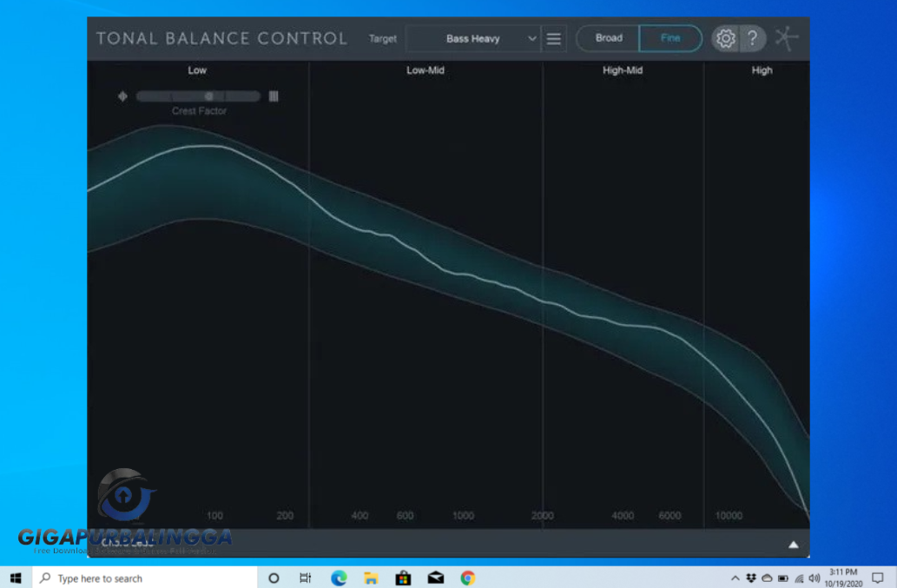Open the volume speaker tray icon
Screen dimensions: 897x588
(x=815, y=578)
